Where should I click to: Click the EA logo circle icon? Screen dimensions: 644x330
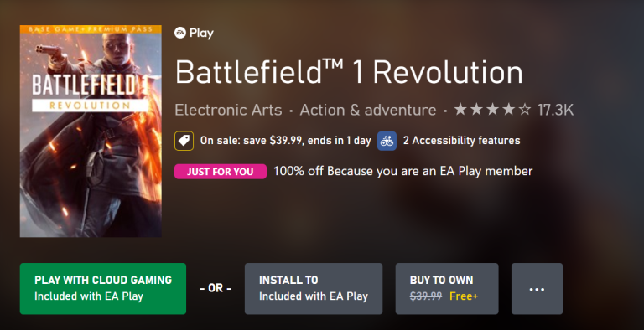tap(180, 33)
